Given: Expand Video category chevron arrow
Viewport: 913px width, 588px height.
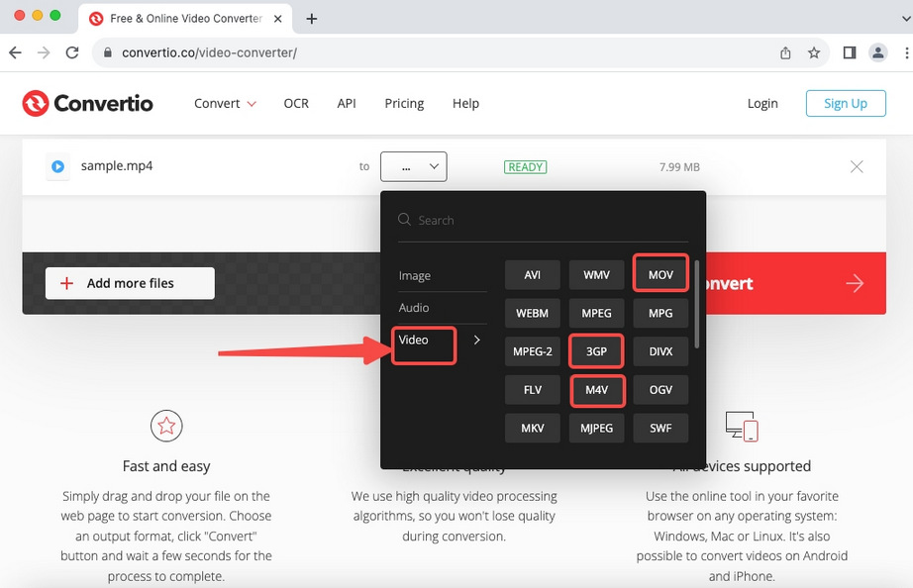Looking at the screenshot, I should coord(477,340).
